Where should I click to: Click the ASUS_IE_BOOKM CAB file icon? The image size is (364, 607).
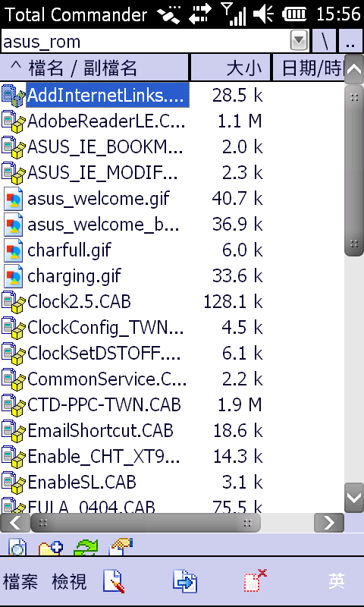pos(13,146)
